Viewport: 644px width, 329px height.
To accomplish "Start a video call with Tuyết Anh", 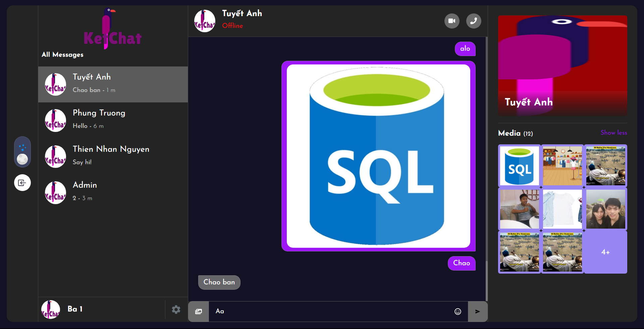I will 452,21.
